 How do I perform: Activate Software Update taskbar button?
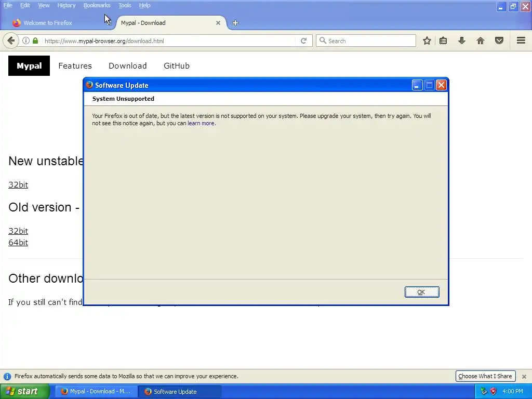click(x=180, y=391)
